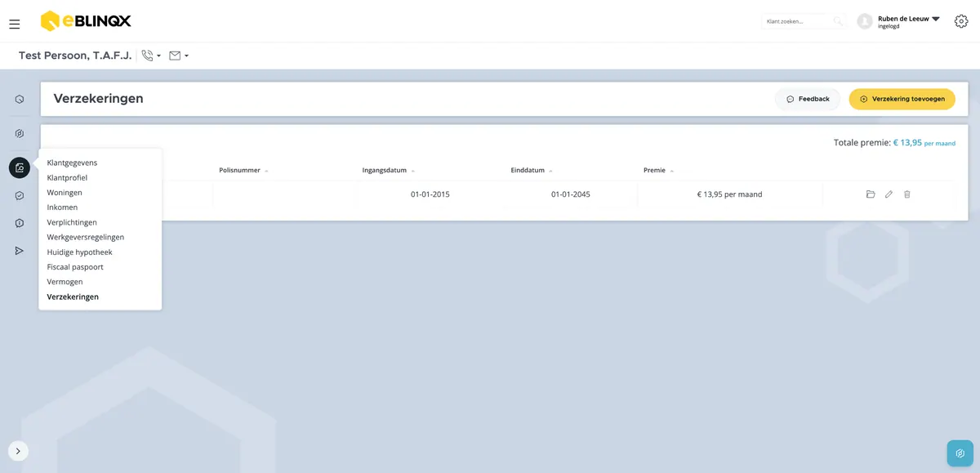
Task: Open the email envelope dropdown
Action: (179, 56)
